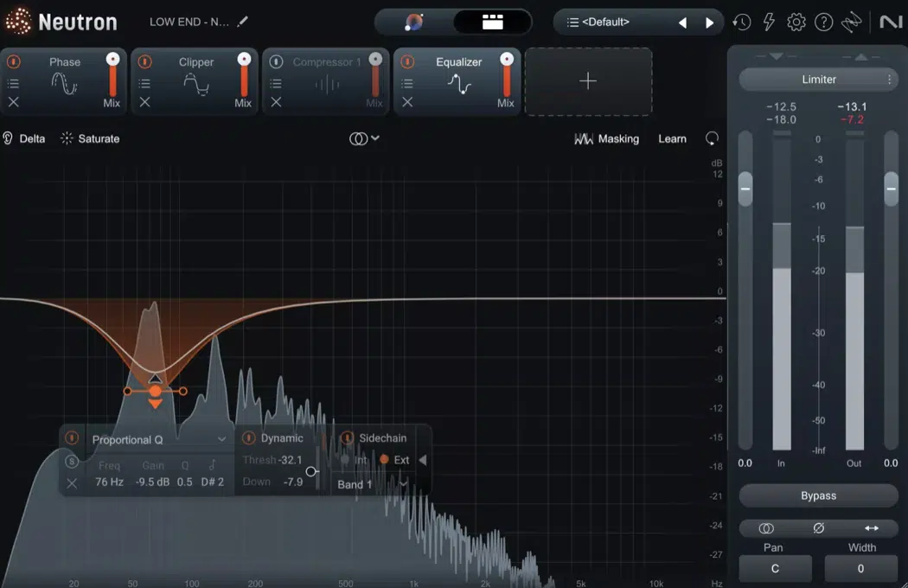
Task: Select the Equalizer module tab
Action: tap(457, 81)
